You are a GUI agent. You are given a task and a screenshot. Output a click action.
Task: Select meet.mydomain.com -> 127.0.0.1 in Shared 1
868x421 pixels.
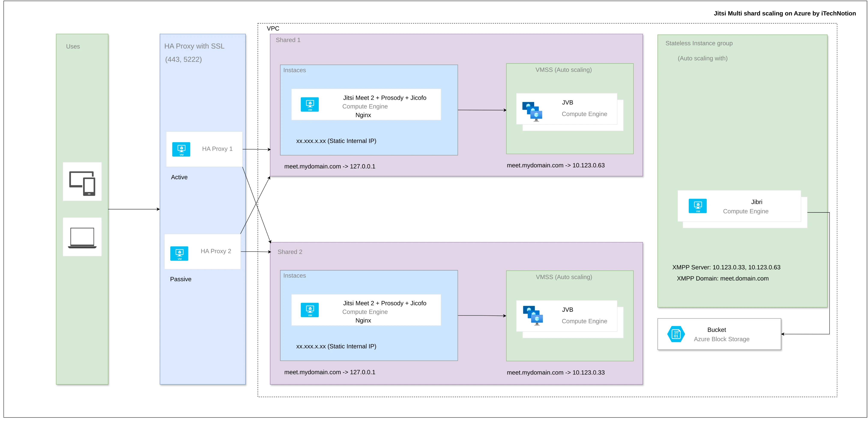click(x=330, y=166)
